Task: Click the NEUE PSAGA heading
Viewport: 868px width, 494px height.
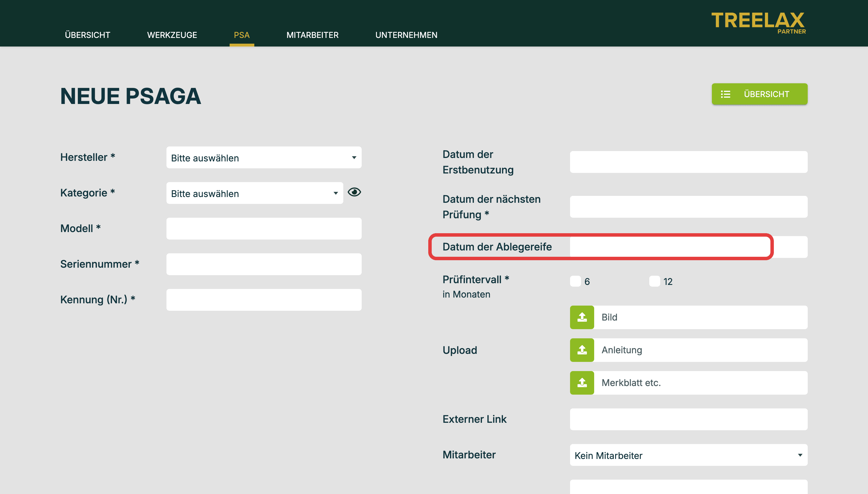Action: pos(131,96)
